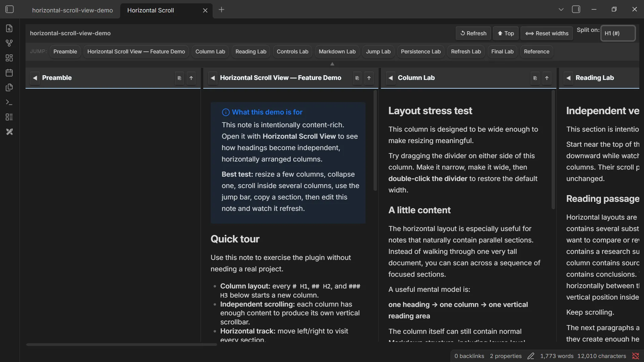Copy the Horizontal Scroll View — Feature Demo section
The height and width of the screenshot is (362, 644).
357,78
